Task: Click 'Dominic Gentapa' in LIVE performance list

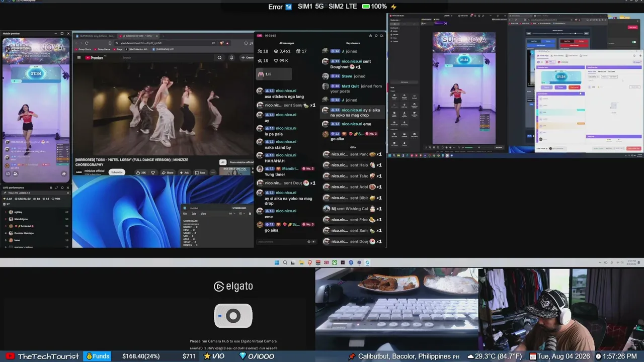Action: click(x=37, y=233)
